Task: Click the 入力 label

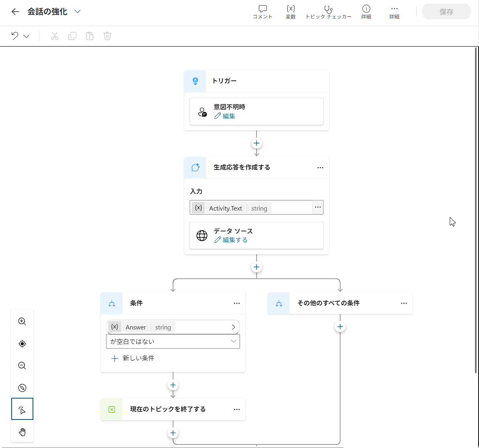Action: 196,191
